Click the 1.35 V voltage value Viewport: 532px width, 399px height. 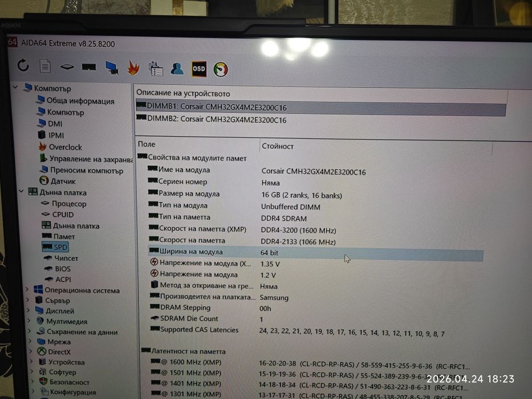pos(270,264)
